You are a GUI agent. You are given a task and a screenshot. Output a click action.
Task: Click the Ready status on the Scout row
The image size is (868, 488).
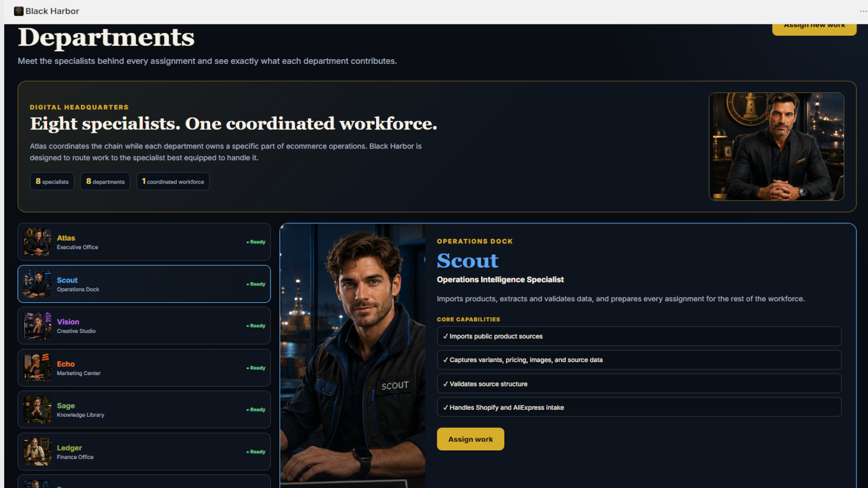point(256,284)
